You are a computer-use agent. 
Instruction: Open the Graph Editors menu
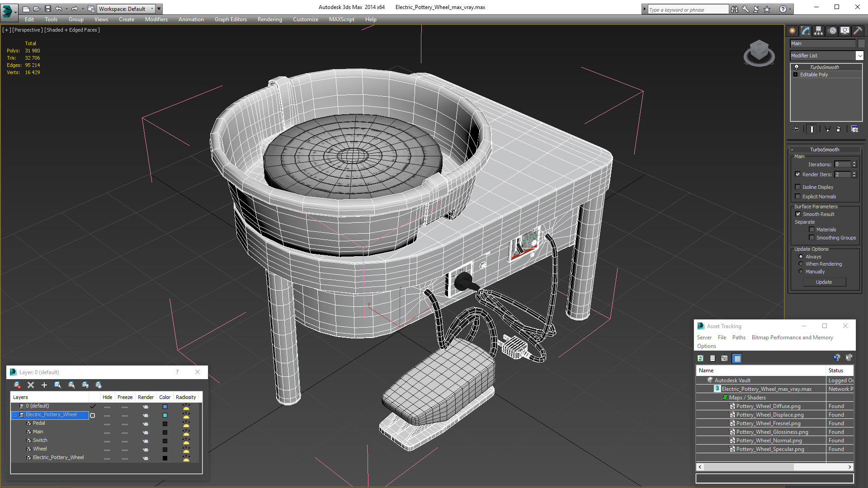(x=231, y=19)
